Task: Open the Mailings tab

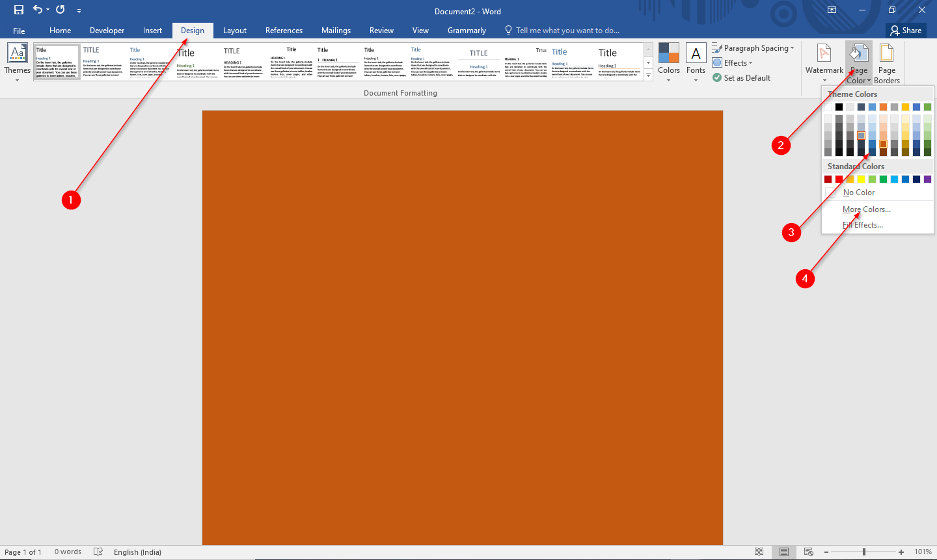Action: [x=336, y=31]
